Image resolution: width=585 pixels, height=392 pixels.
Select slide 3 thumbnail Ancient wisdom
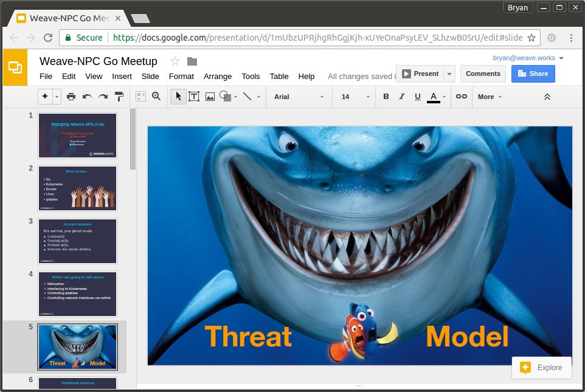(x=78, y=241)
